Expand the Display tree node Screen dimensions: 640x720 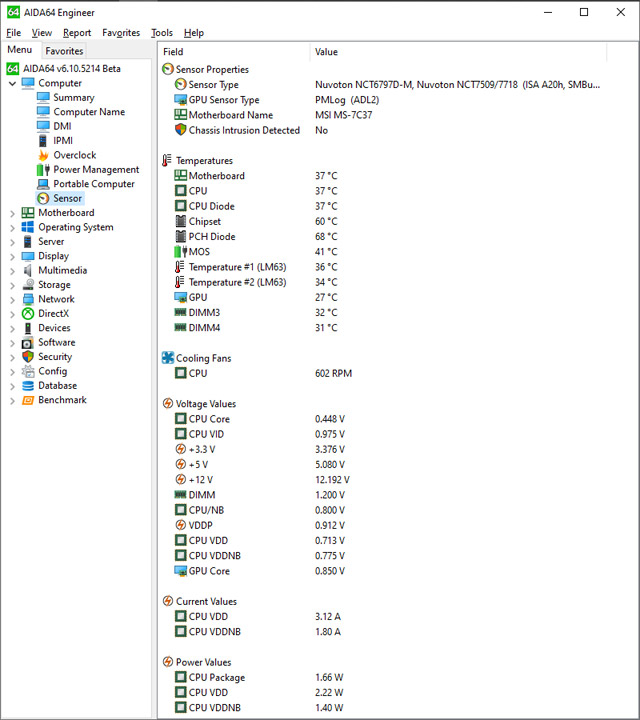point(12,256)
